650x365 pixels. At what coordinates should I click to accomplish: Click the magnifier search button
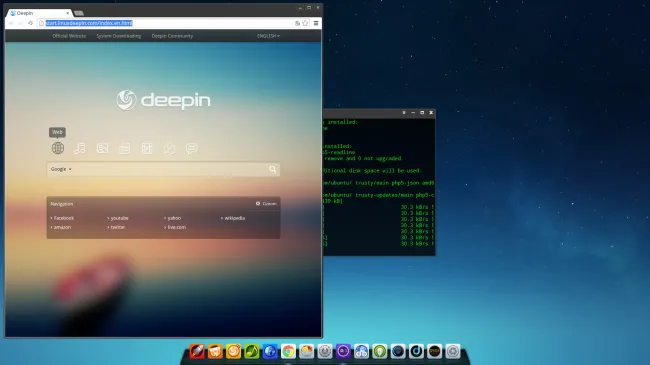point(272,169)
